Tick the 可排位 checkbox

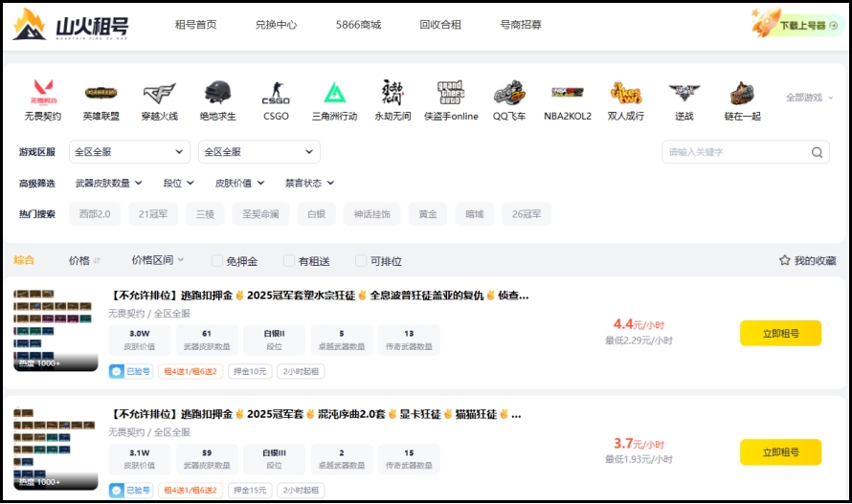tap(361, 261)
